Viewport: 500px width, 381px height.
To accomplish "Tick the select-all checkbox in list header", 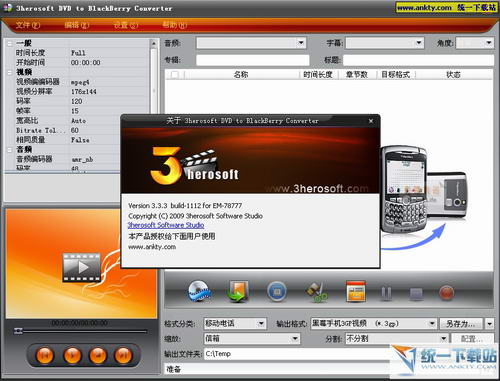I will tap(174, 75).
